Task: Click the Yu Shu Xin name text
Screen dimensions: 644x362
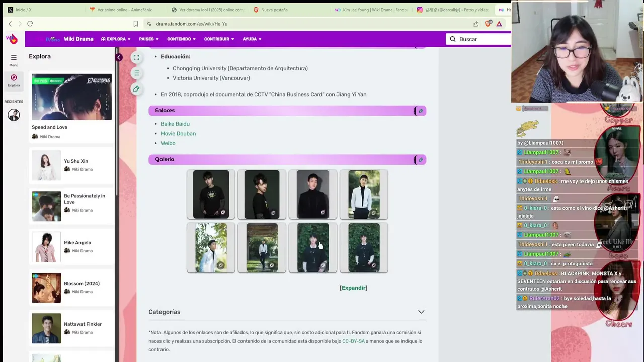Action: (x=76, y=161)
